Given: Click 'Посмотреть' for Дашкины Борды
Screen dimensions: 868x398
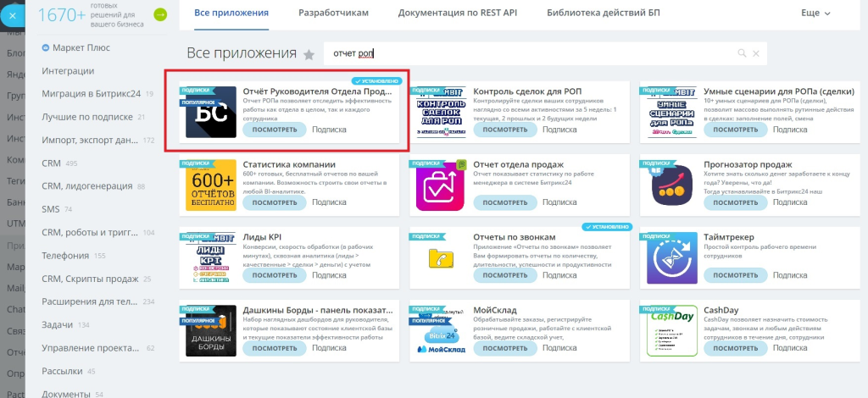Looking at the screenshot, I should [x=275, y=348].
